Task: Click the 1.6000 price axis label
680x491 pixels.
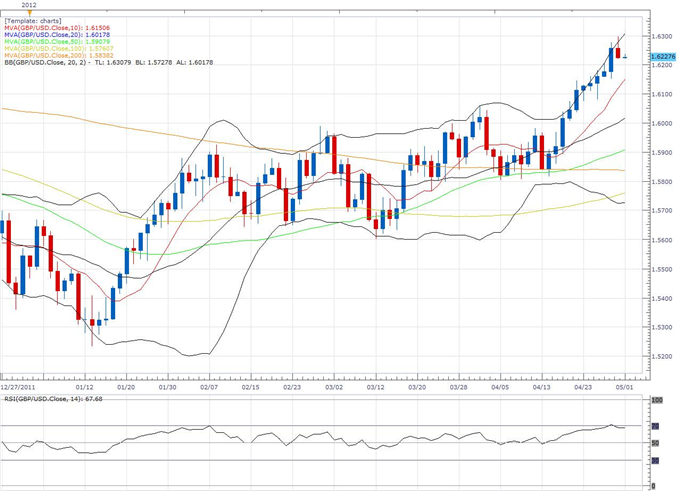Action: pos(661,123)
